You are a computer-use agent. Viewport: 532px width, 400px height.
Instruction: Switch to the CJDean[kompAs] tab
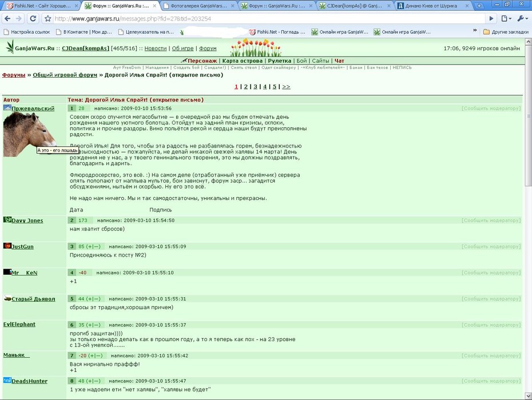351,6
